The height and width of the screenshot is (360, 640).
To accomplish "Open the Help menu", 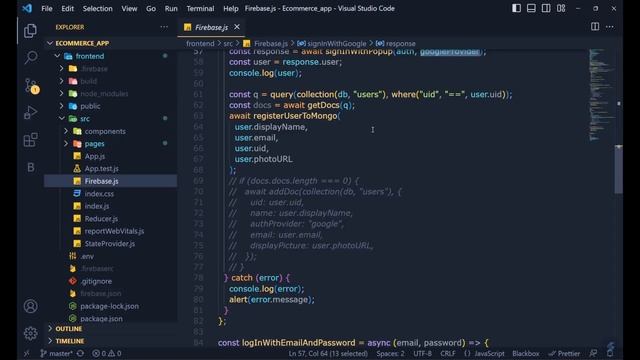I will (231, 9).
